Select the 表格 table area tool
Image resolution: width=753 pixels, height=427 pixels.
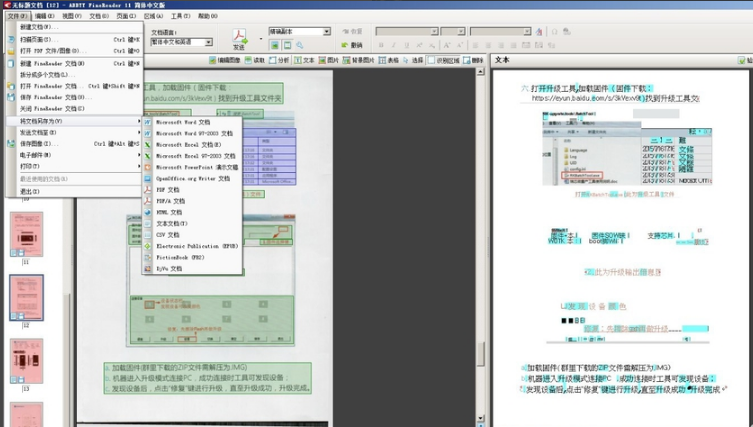(x=389, y=60)
